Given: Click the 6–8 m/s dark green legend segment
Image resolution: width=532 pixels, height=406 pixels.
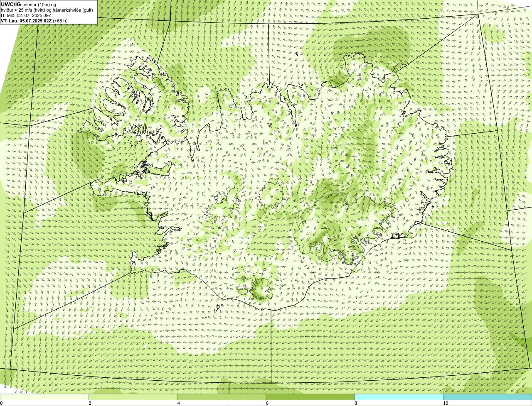Looking at the screenshot, I should [310, 397].
